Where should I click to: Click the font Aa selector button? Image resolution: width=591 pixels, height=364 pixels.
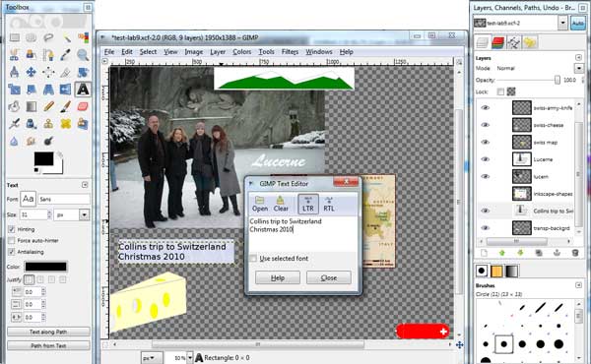pyautogui.click(x=29, y=199)
